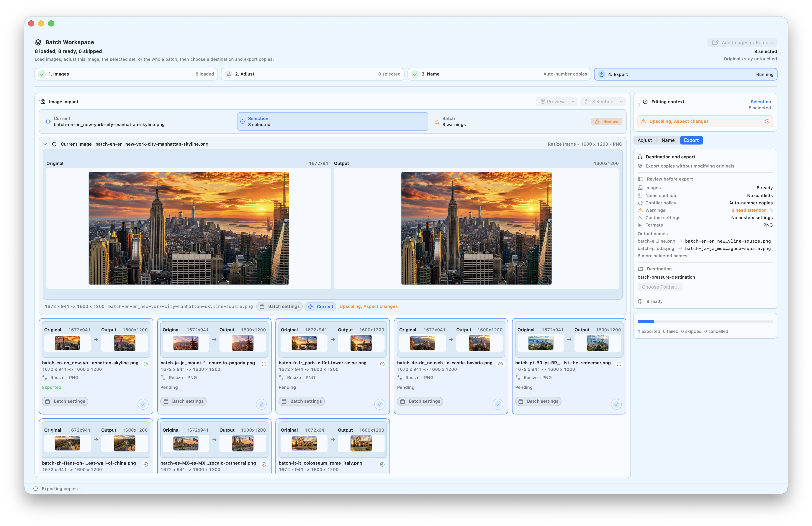Click the Choose Folder... button
The height and width of the screenshot is (526, 812).
point(660,287)
